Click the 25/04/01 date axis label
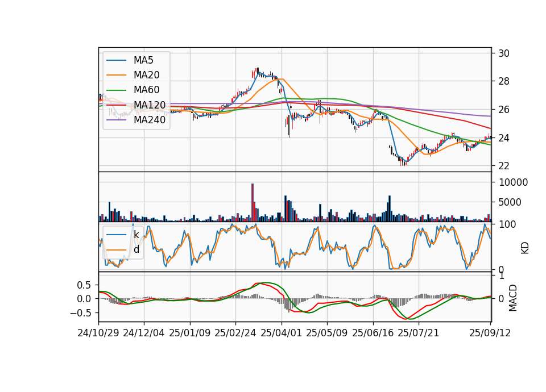This screenshot has width=546, height=392. [281, 333]
